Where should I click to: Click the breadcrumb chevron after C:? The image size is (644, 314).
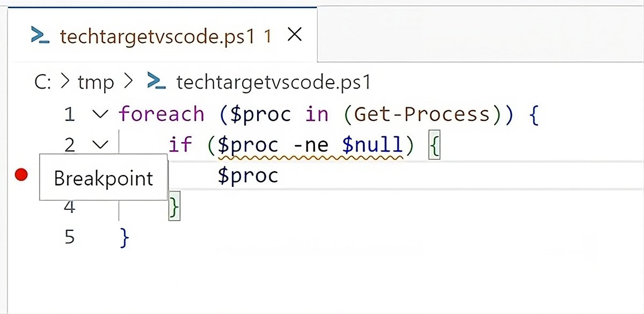(65, 82)
